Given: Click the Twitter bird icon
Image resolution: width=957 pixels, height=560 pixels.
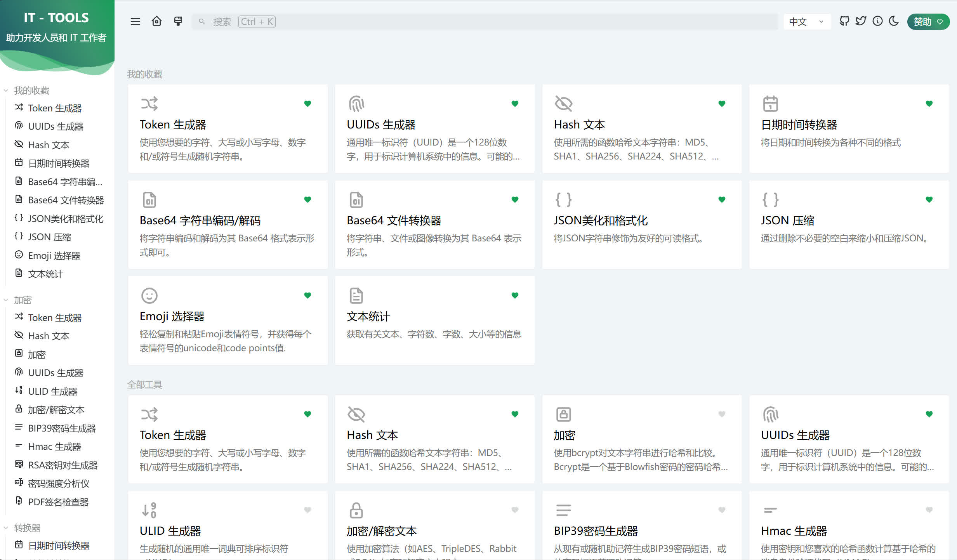Looking at the screenshot, I should coord(861,21).
